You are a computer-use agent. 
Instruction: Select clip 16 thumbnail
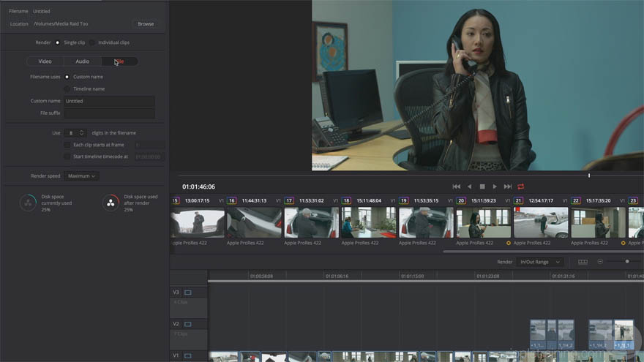click(x=254, y=222)
